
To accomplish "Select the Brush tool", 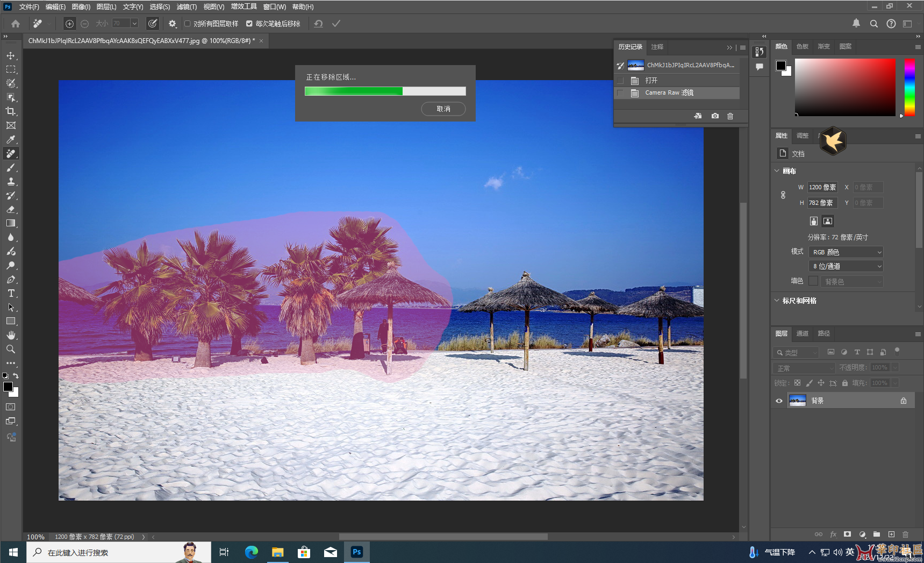I will (x=11, y=168).
